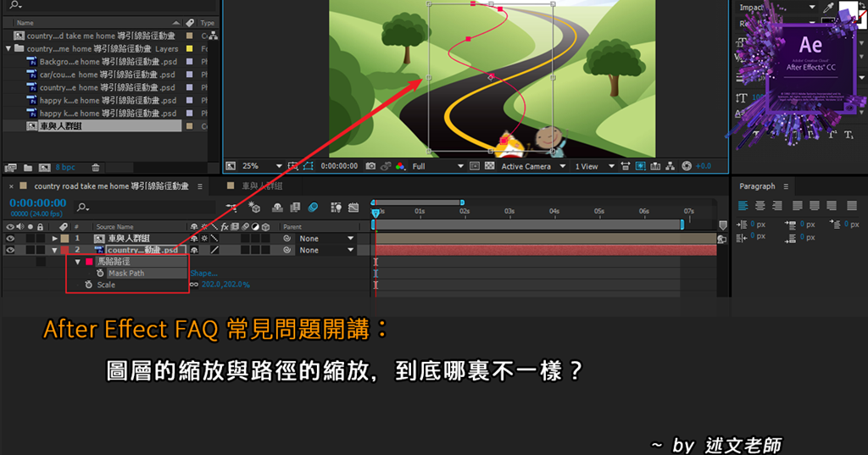Select right align text in Paragraph
The image size is (868, 455).
[777, 206]
